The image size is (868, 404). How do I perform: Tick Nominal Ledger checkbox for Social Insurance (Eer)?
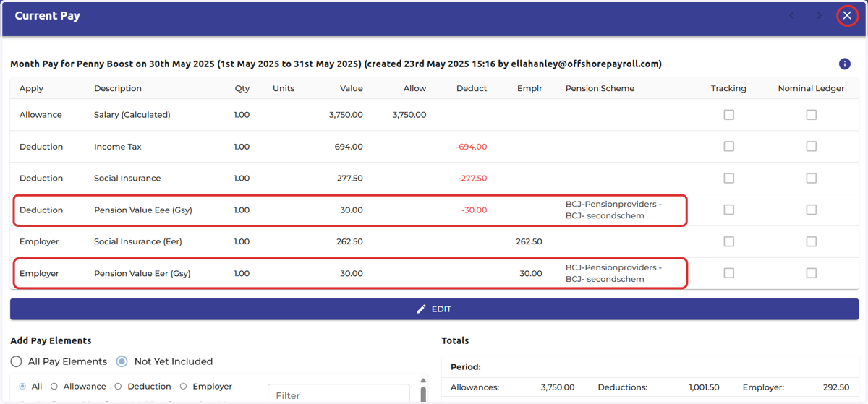pyautogui.click(x=811, y=241)
